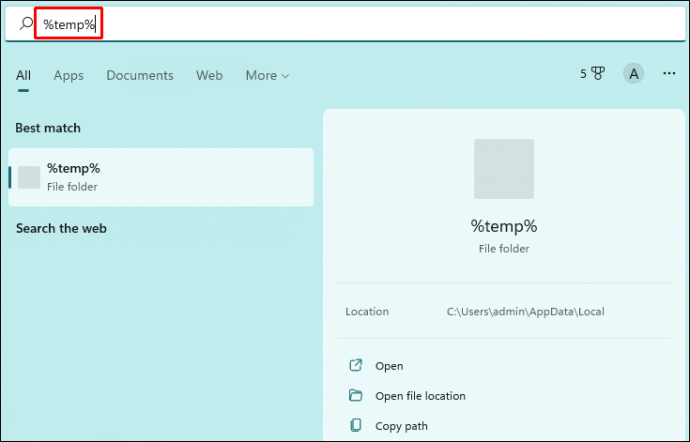
Task: Select the %temp% File folder best match
Action: 161,177
